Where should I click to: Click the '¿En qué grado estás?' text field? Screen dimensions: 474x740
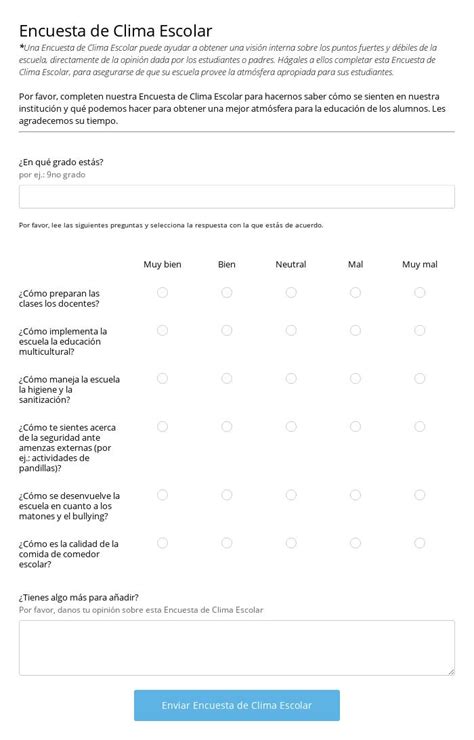[237, 197]
